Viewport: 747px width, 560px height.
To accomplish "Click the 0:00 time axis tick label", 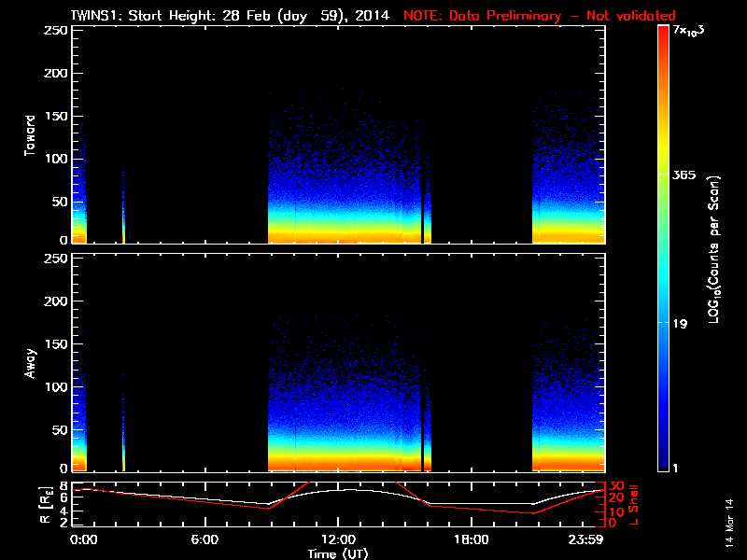I will coord(84,539).
